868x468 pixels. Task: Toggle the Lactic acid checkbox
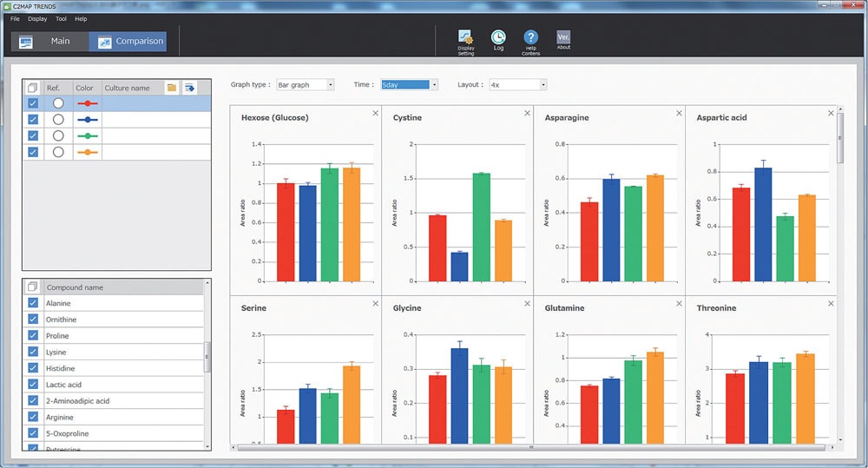tap(33, 385)
